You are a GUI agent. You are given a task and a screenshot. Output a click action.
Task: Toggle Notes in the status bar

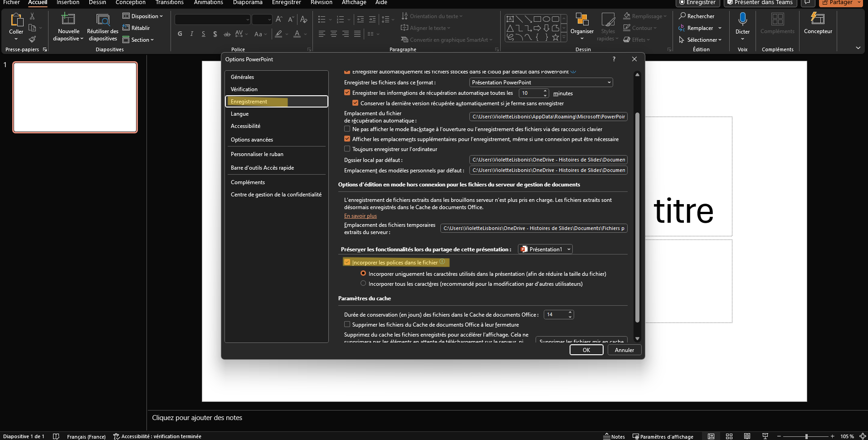pyautogui.click(x=614, y=436)
